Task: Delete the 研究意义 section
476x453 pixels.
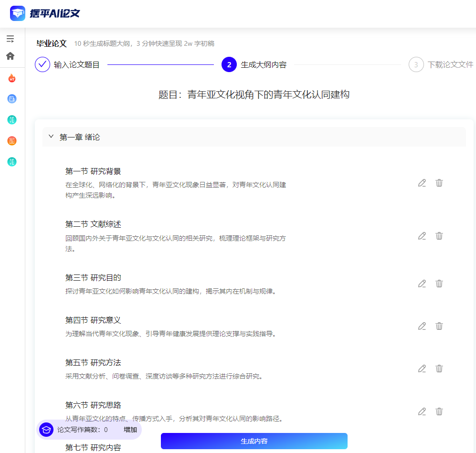Action: point(439,326)
